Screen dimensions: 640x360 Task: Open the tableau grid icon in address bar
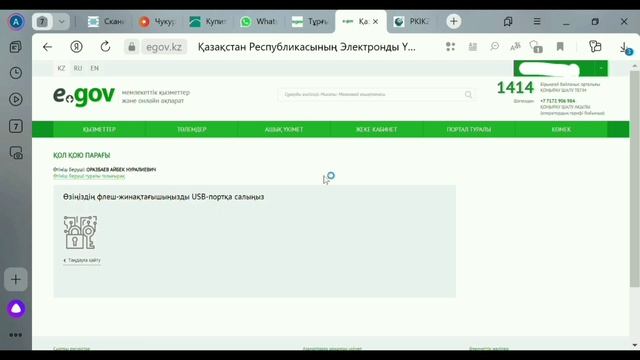click(450, 47)
